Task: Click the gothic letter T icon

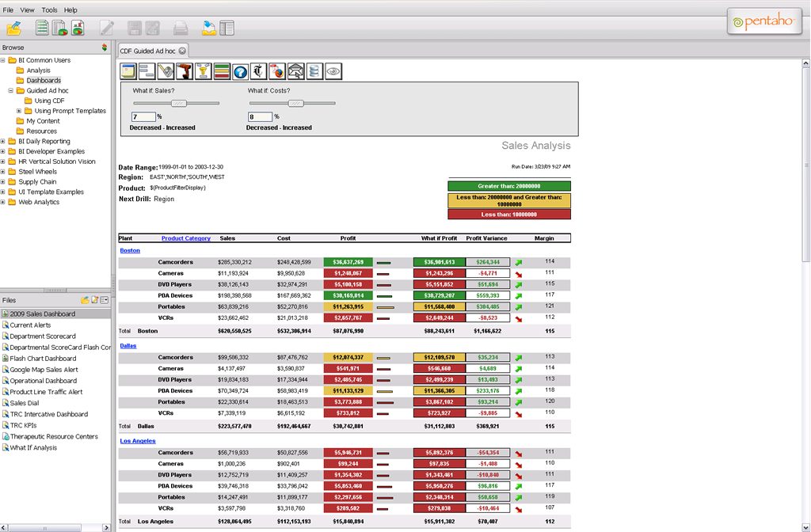Action: coord(259,71)
